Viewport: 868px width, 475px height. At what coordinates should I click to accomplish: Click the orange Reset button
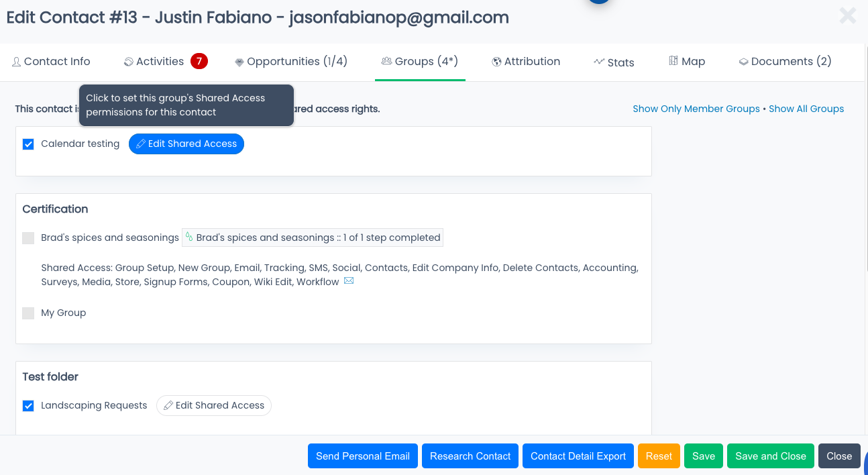pyautogui.click(x=659, y=456)
